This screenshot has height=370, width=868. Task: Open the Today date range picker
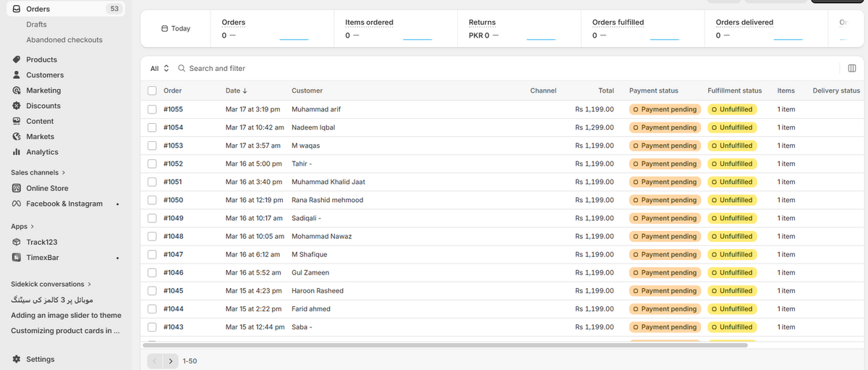pyautogui.click(x=176, y=28)
